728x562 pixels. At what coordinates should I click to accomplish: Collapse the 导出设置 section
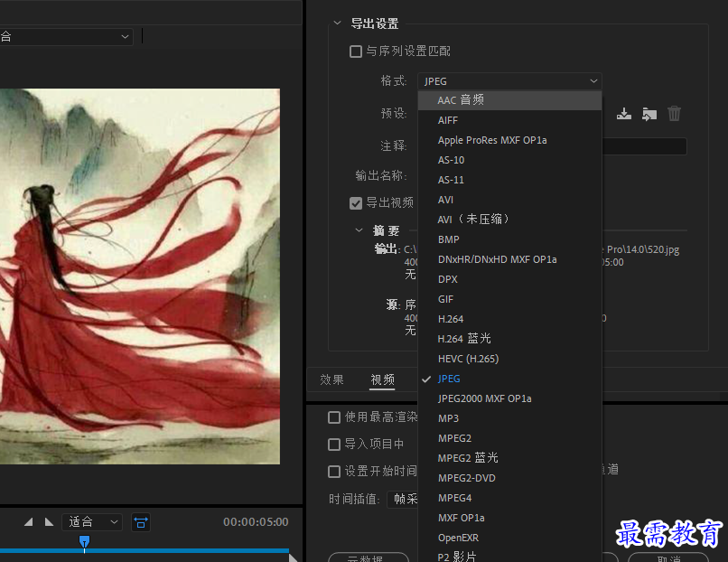(338, 23)
